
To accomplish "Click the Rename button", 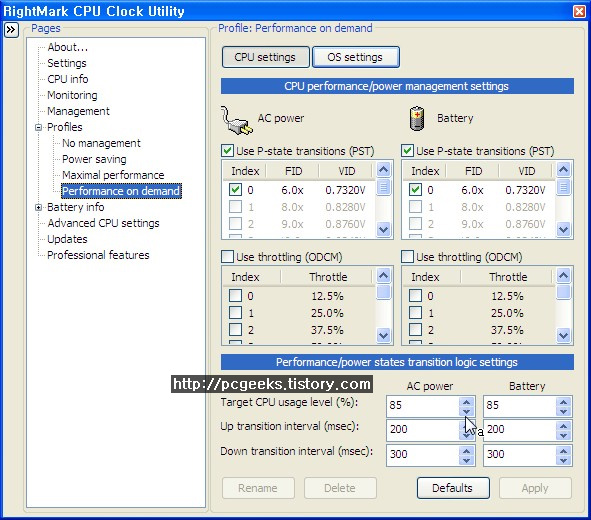I will [258, 488].
